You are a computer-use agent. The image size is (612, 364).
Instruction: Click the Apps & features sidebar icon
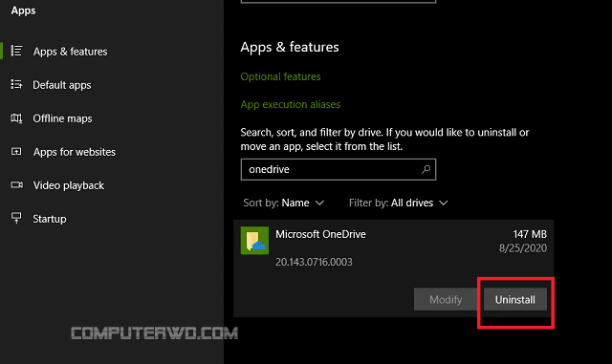pos(16,51)
